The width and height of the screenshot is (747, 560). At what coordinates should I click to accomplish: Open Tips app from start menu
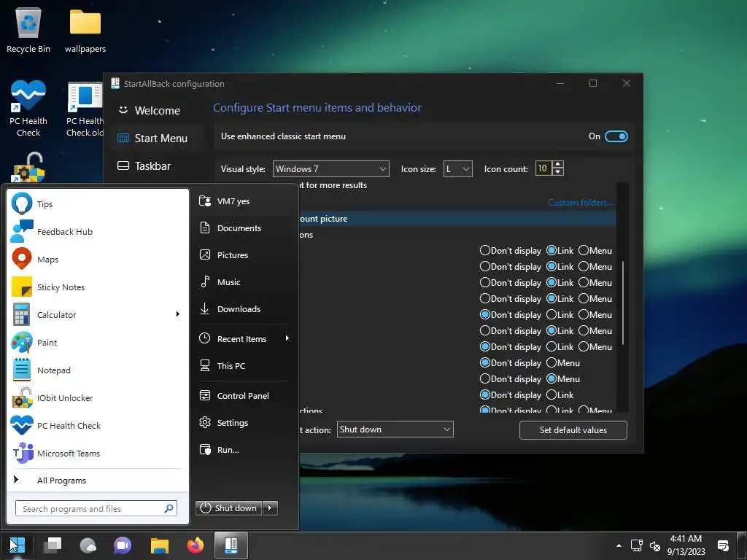97,204
